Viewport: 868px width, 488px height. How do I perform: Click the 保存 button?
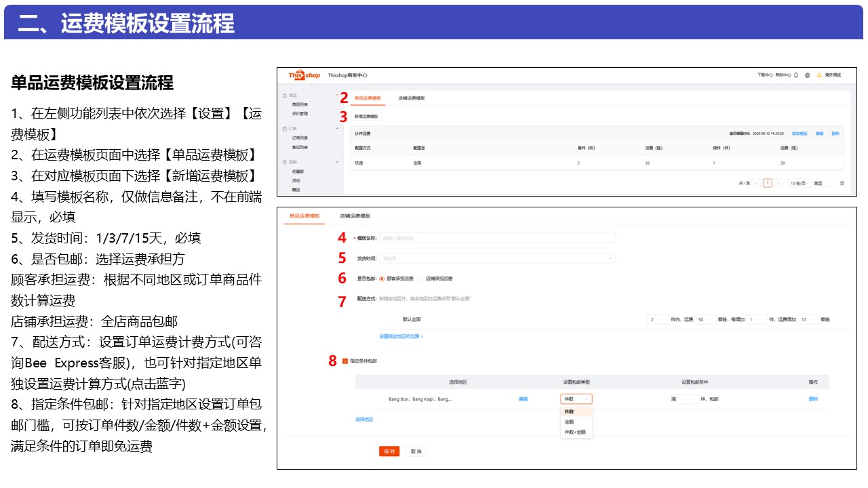(x=389, y=451)
